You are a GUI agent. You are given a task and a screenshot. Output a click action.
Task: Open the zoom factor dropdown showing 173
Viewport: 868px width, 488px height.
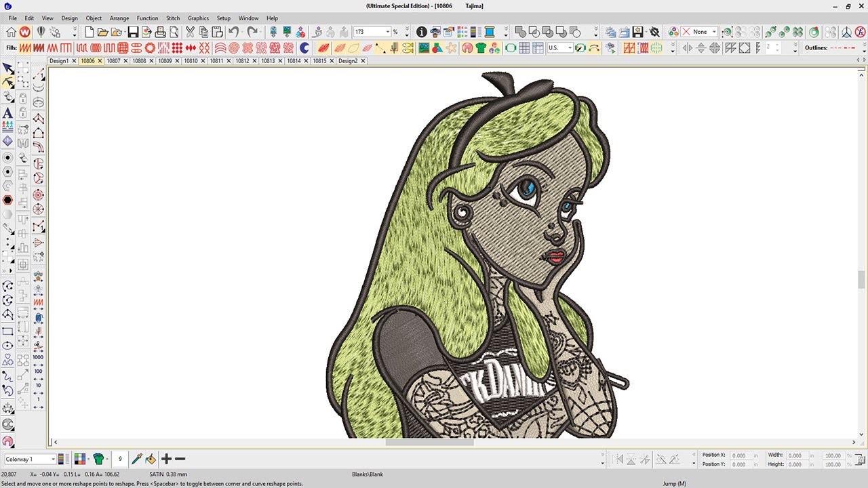point(388,32)
